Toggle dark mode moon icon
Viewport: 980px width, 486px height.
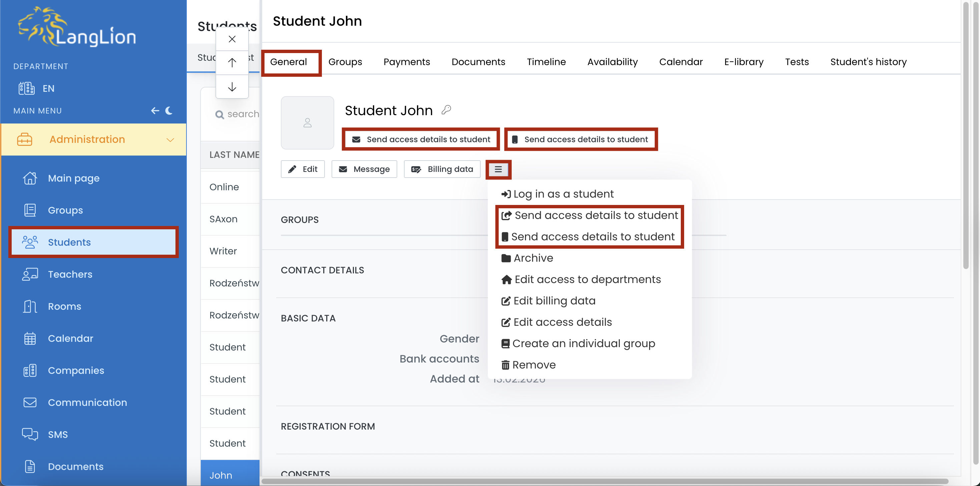tap(169, 111)
